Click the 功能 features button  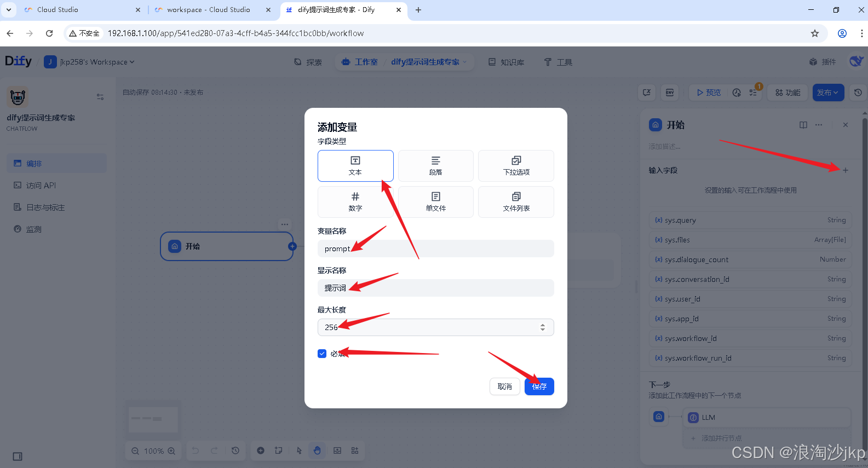(788, 93)
